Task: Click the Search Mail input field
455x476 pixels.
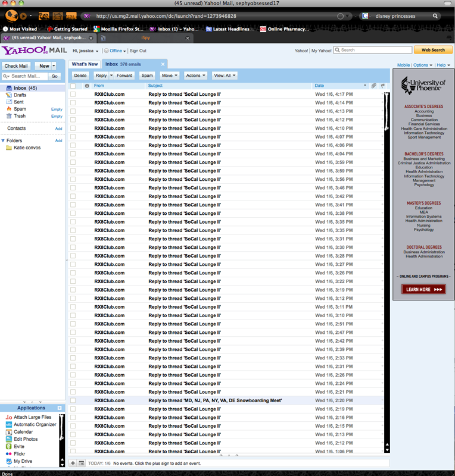Action: click(x=26, y=76)
